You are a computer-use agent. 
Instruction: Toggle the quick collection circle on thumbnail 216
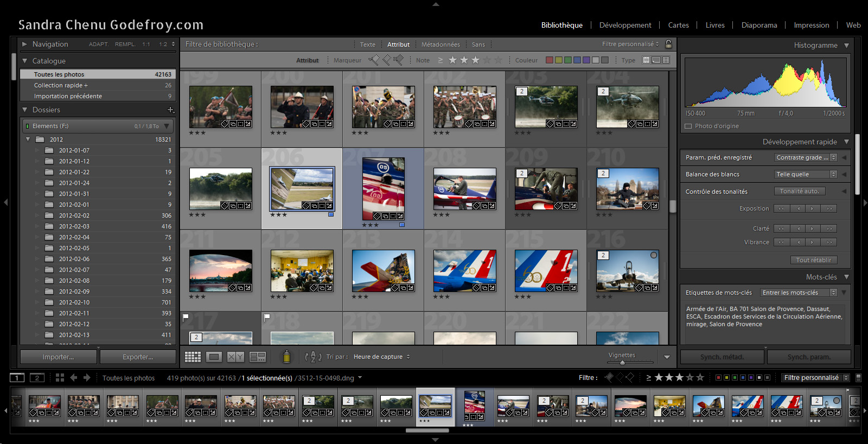[x=654, y=255]
